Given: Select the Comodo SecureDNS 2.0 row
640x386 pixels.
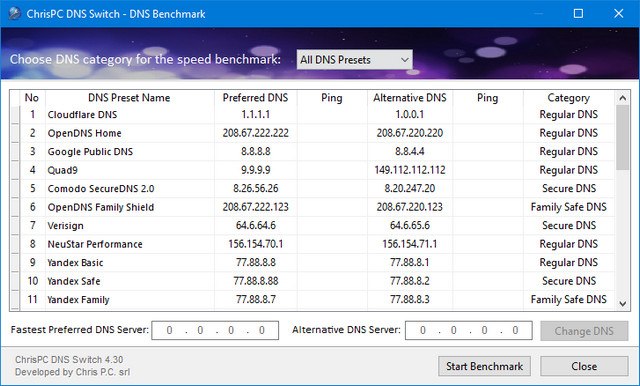Looking at the screenshot, I should click(313, 189).
